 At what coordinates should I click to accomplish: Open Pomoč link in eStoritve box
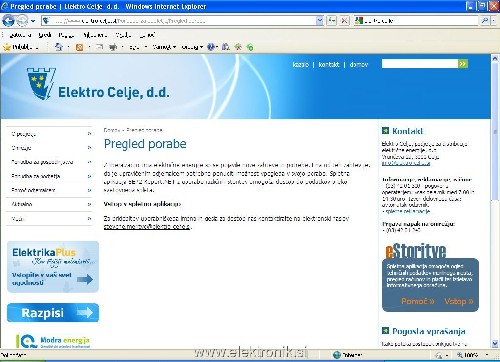pyautogui.click(x=418, y=301)
